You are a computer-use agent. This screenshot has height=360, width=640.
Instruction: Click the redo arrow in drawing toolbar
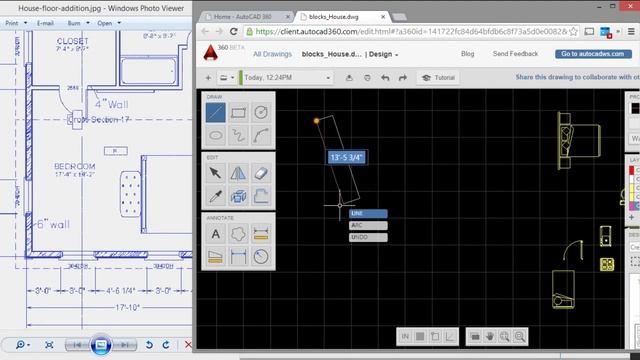click(x=403, y=78)
